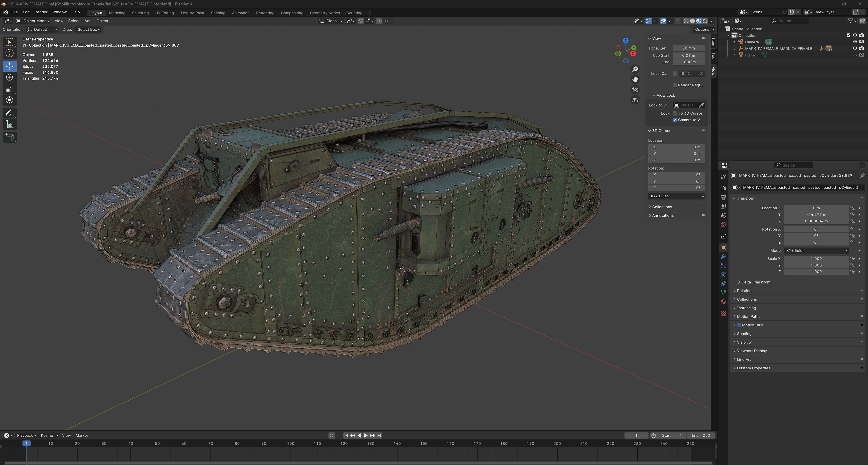
Task: Switch perspective/orthographic grid icon
Action: click(x=635, y=100)
